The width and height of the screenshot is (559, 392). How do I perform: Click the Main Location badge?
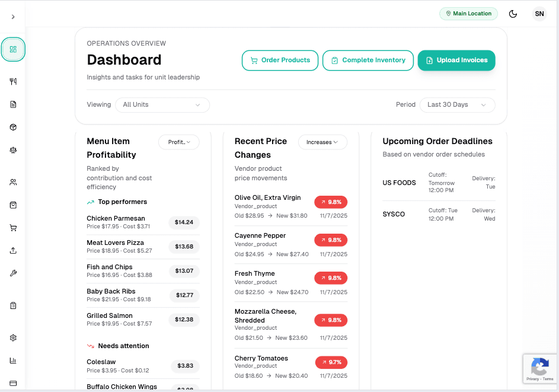click(x=468, y=14)
